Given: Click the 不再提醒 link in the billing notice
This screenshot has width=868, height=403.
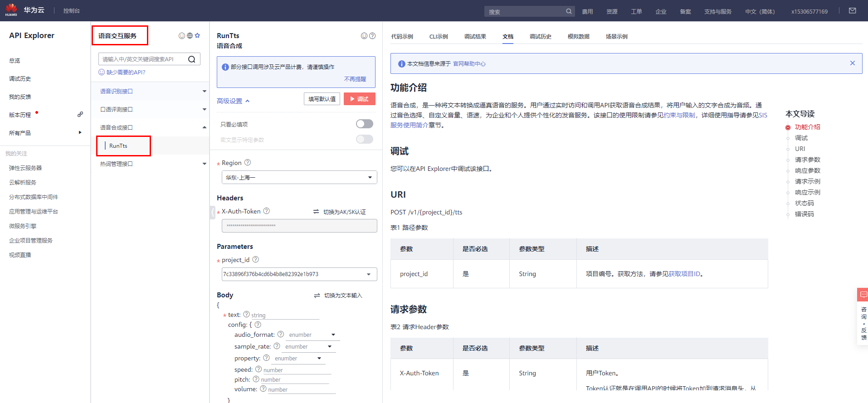Looking at the screenshot, I should coord(355,79).
